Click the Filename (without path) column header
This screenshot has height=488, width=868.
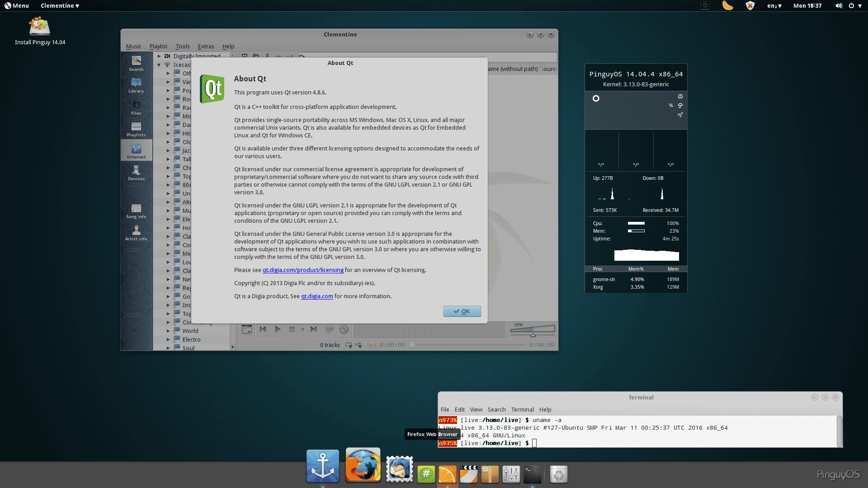[514, 69]
